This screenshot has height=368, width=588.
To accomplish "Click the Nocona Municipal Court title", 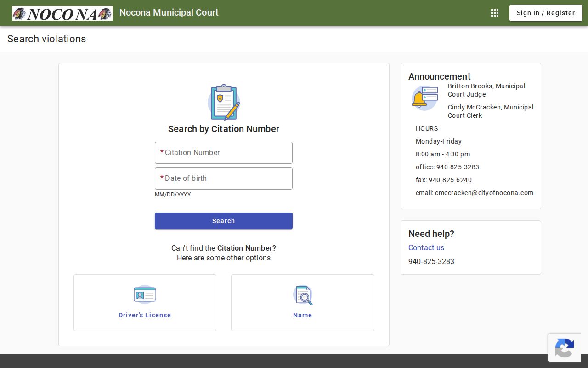I will click(169, 13).
